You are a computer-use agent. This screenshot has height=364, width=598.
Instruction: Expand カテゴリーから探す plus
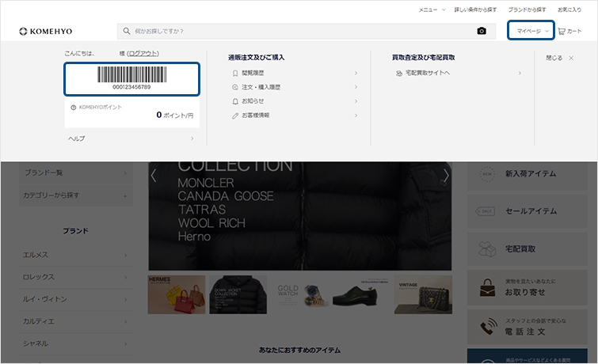pos(125,196)
